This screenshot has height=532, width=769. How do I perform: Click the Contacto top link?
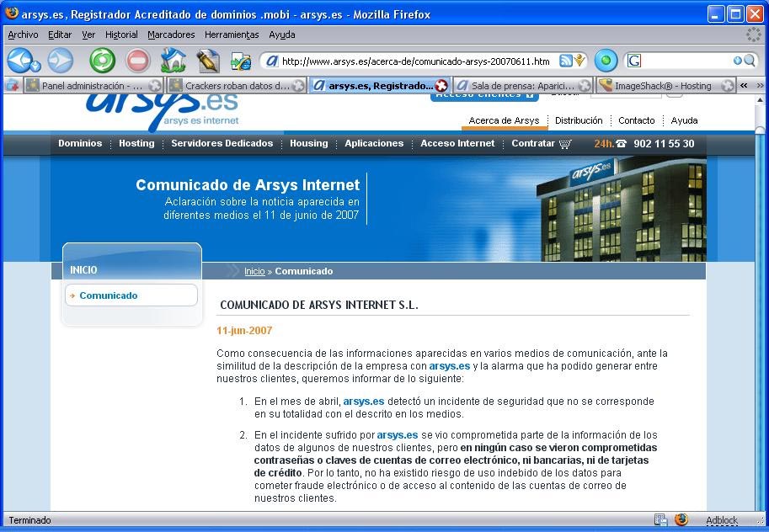636,120
